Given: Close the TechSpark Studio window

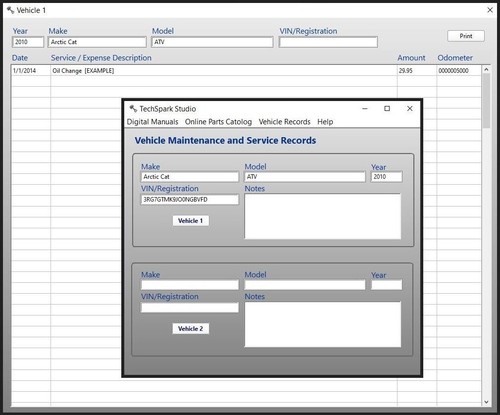Looking at the screenshot, I should [x=410, y=109].
